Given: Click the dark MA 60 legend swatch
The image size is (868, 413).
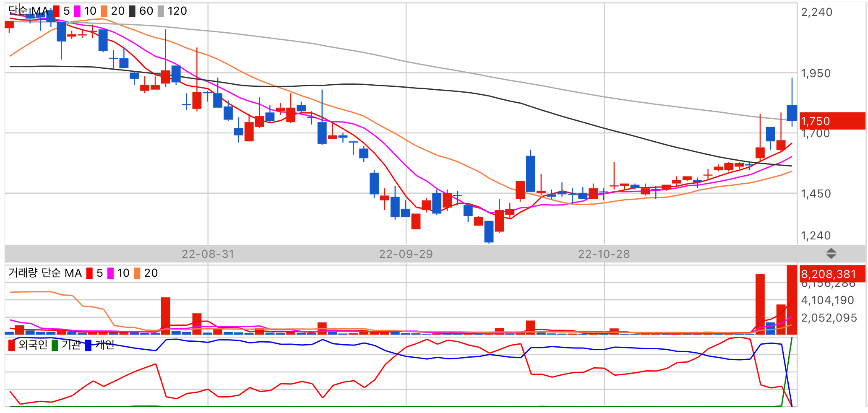Looking at the screenshot, I should tap(132, 11).
